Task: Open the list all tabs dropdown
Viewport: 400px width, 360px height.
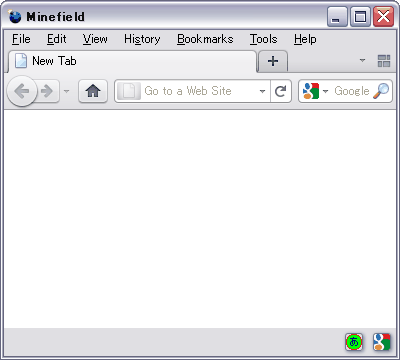Action: pos(362,61)
